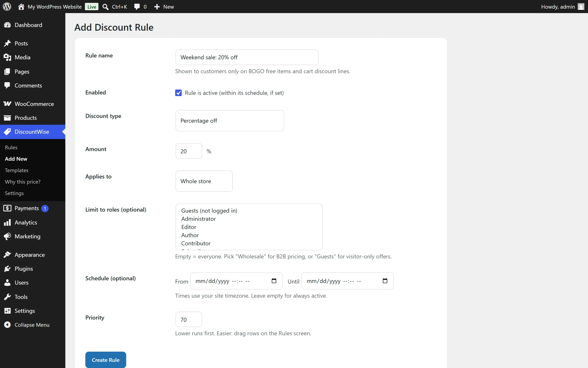Image resolution: width=588 pixels, height=368 pixels.
Task: Click the Comments sidebar icon
Action: [7, 85]
